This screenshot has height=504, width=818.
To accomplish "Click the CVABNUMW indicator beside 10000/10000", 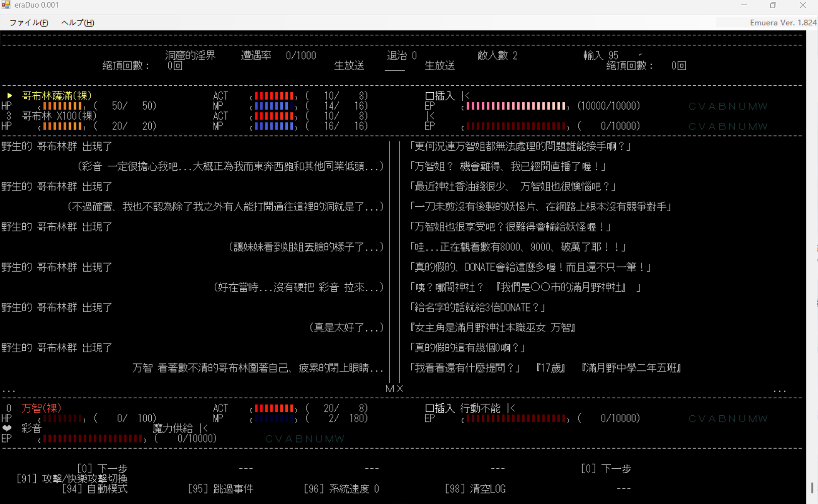I will pos(728,106).
